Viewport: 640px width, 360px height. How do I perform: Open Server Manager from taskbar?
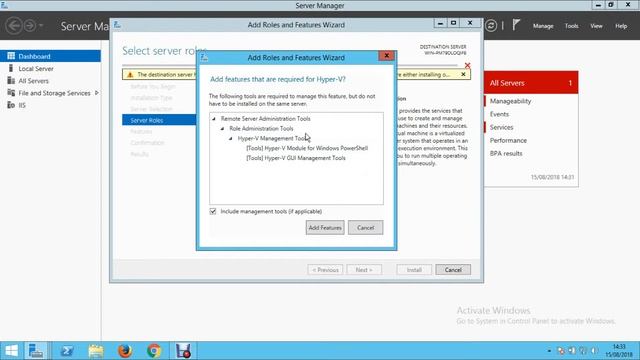pyautogui.click(x=36, y=351)
